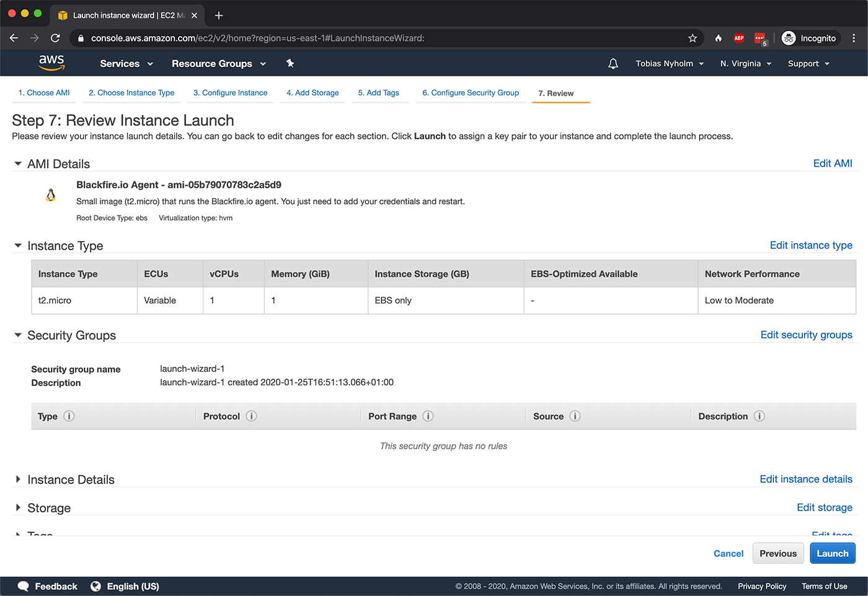Viewport: 868px width, 596px height.
Task: Expand the Storage section
Action: coord(18,507)
